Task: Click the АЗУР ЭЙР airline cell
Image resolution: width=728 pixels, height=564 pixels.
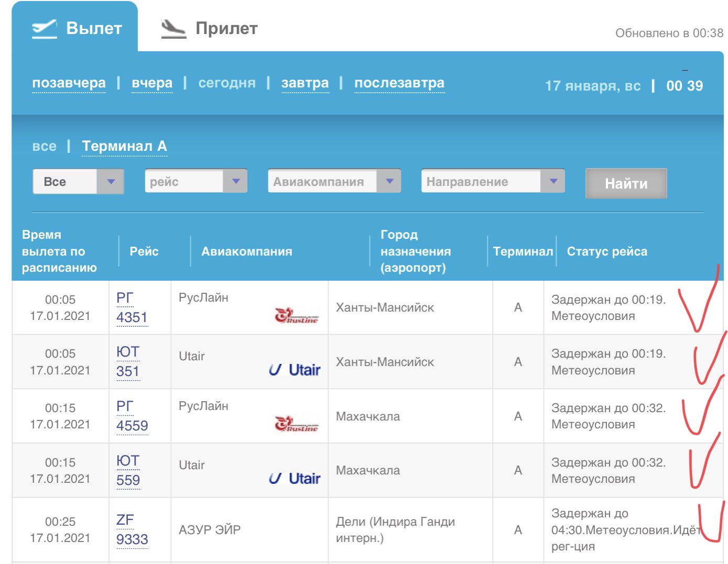Action: pos(210,530)
